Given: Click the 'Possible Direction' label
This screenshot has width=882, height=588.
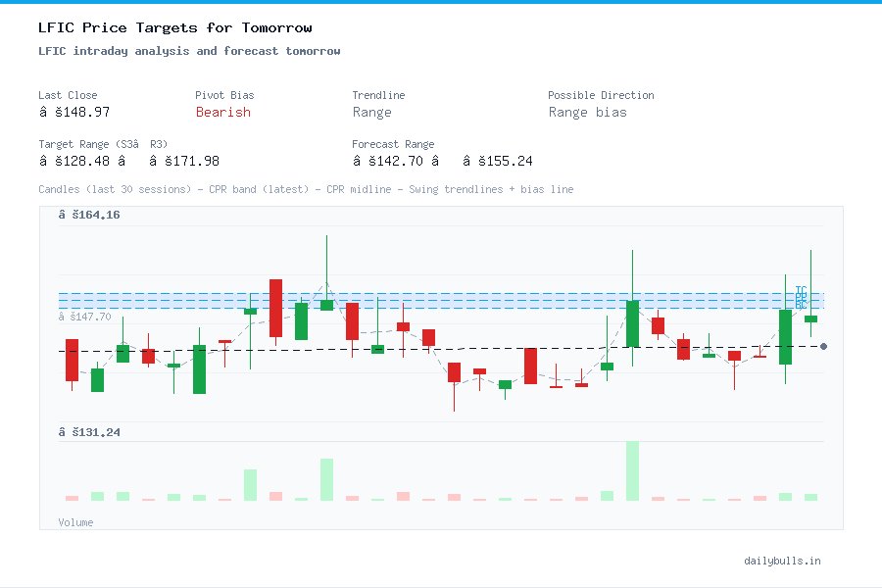Looking at the screenshot, I should pos(601,95).
